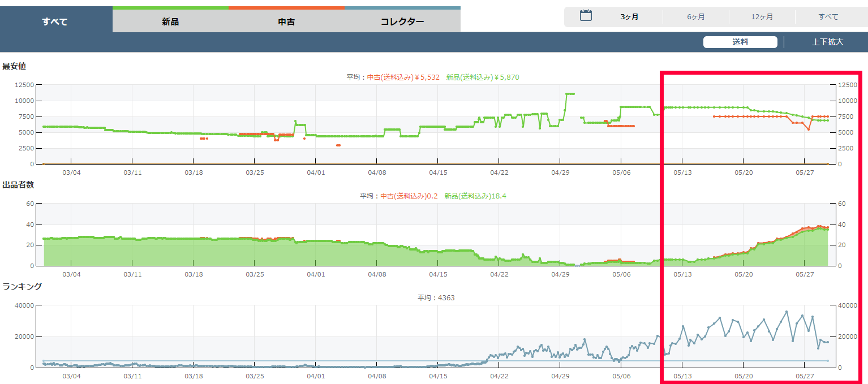Switch to the コレクター tab

click(x=402, y=22)
